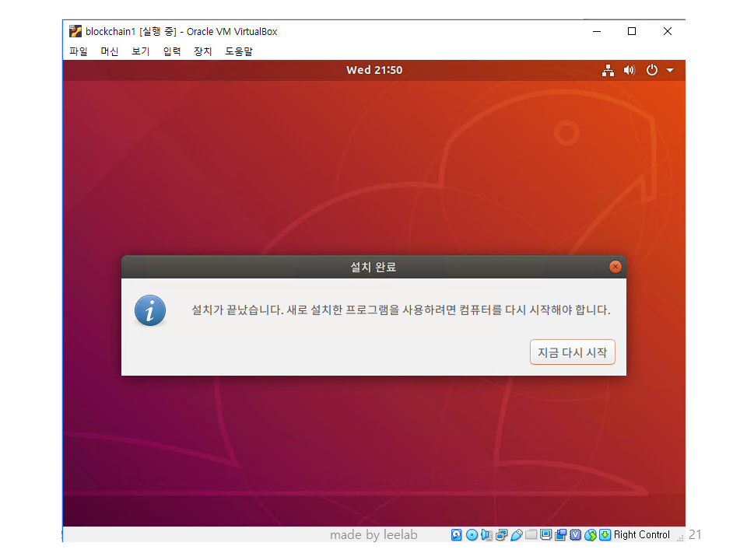The width and height of the screenshot is (747, 560).
Task: Click the hard disk activity status icon
Action: (x=457, y=535)
